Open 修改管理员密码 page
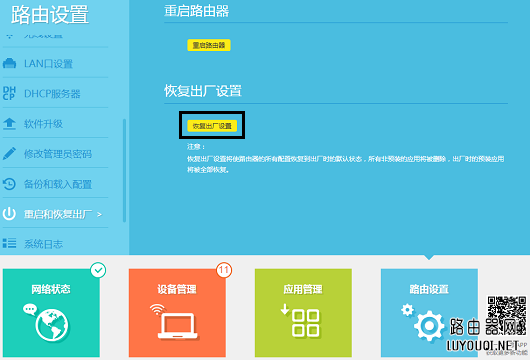The image size is (530, 360). coord(58,154)
